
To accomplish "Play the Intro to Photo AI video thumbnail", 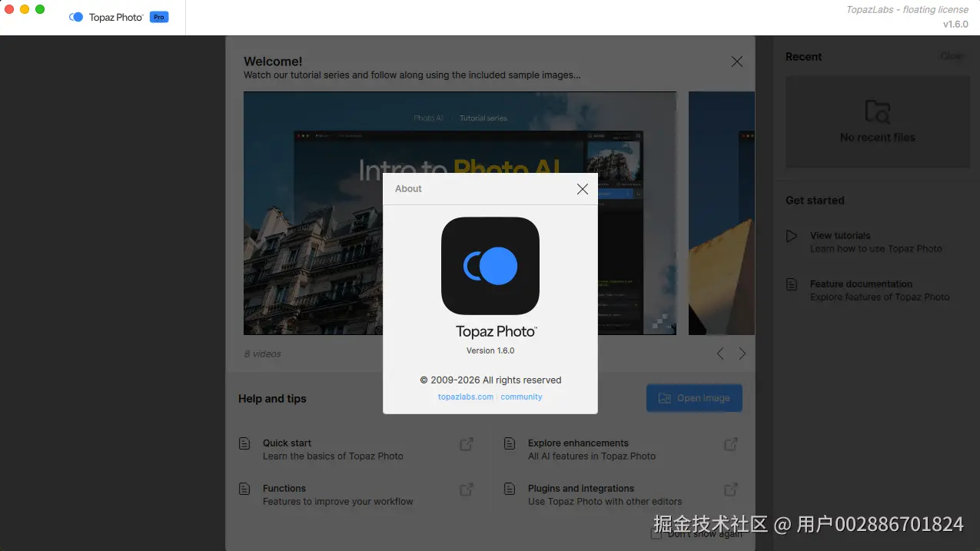I will (x=460, y=213).
